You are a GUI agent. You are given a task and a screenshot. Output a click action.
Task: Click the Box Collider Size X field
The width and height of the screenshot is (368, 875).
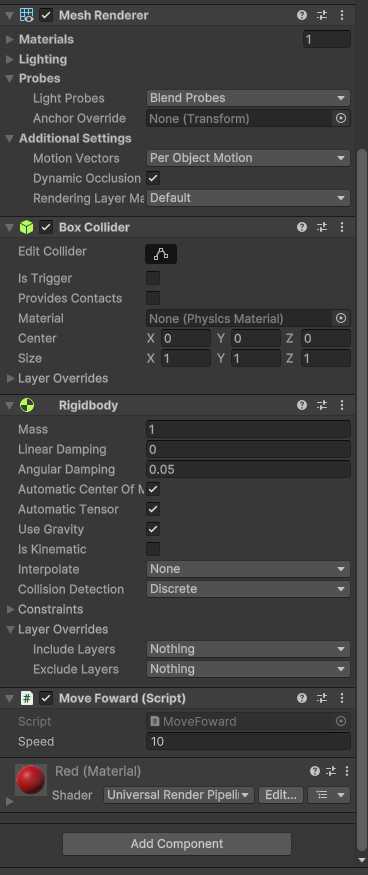(186, 358)
